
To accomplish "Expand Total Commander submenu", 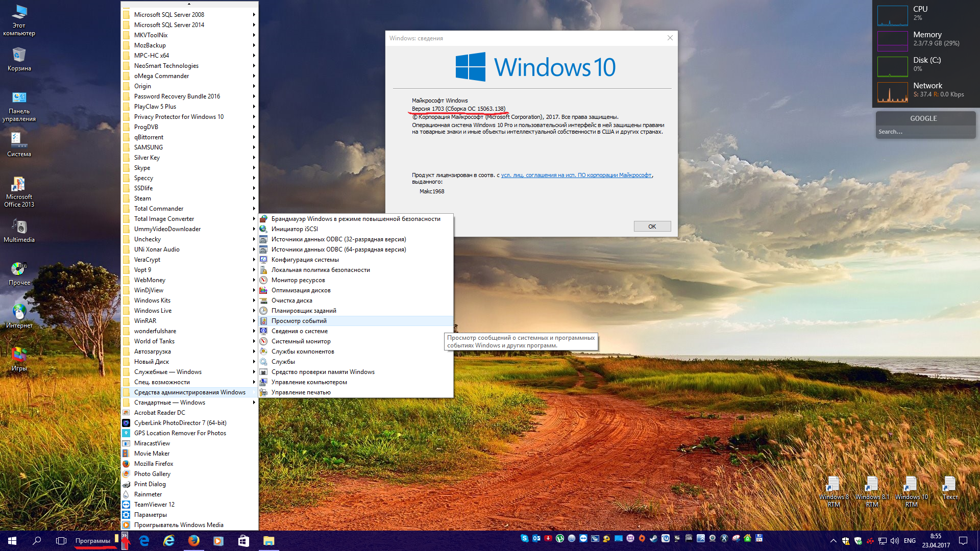I will pos(189,209).
